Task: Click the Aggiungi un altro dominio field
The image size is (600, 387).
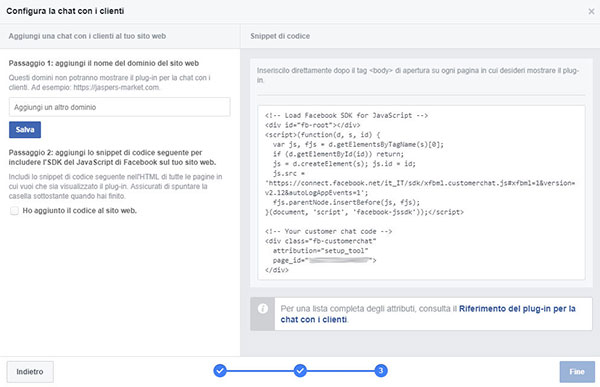Action: coord(119,107)
